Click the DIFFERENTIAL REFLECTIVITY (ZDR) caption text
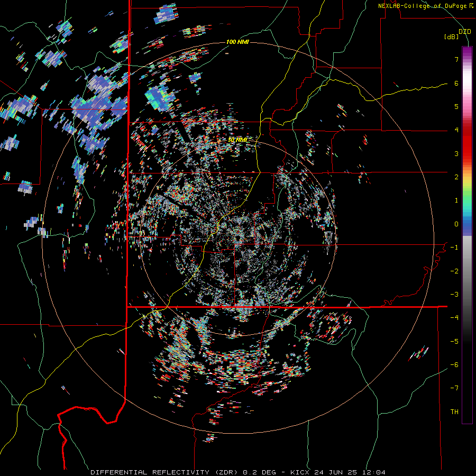The image size is (476, 476). tap(165, 472)
